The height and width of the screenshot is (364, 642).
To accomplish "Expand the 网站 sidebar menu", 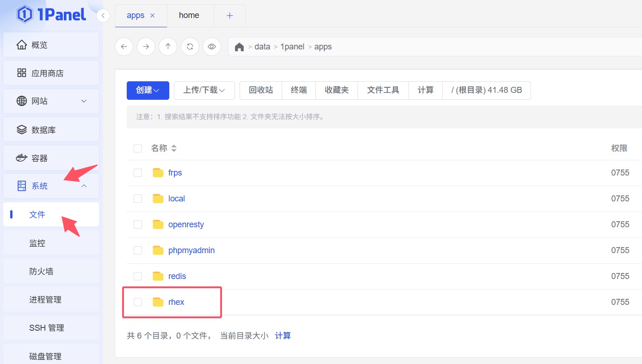I will pos(51,101).
